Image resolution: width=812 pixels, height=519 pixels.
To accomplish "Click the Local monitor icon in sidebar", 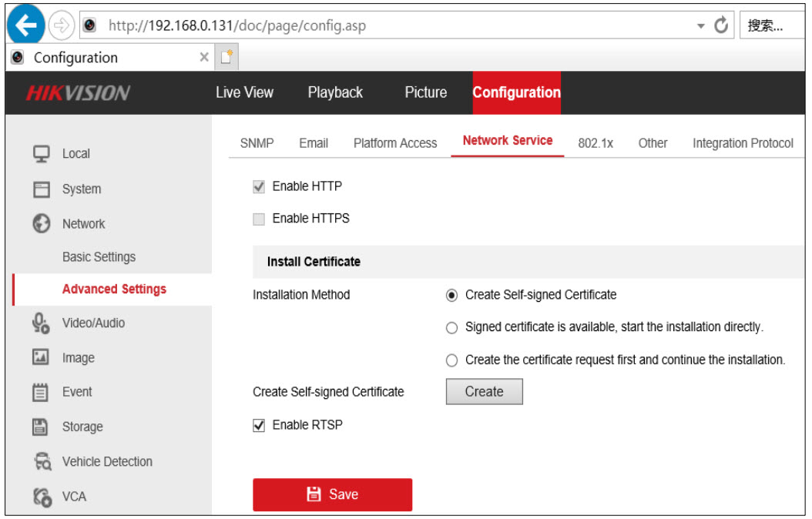I will click(x=41, y=153).
